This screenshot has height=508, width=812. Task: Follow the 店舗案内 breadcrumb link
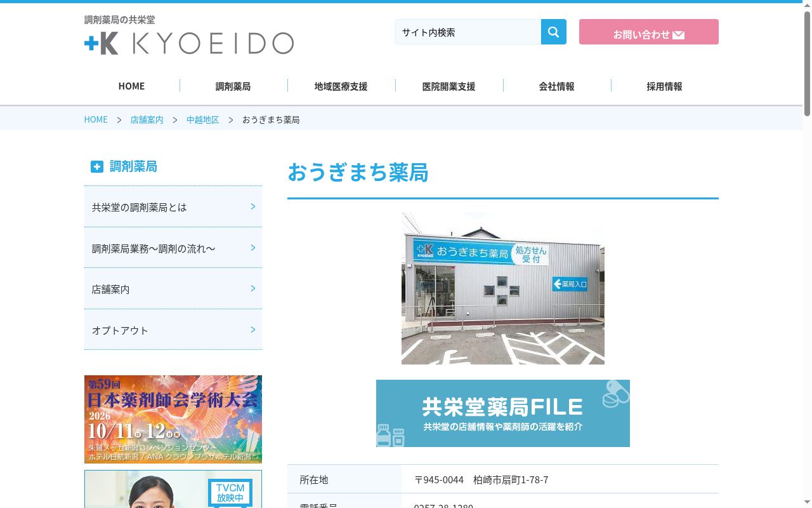pos(147,119)
